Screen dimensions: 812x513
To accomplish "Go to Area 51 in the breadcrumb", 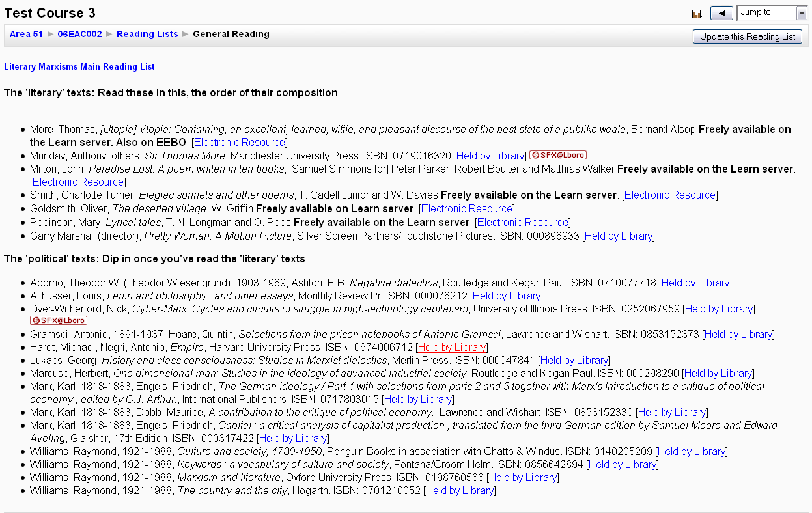I will (x=26, y=35).
